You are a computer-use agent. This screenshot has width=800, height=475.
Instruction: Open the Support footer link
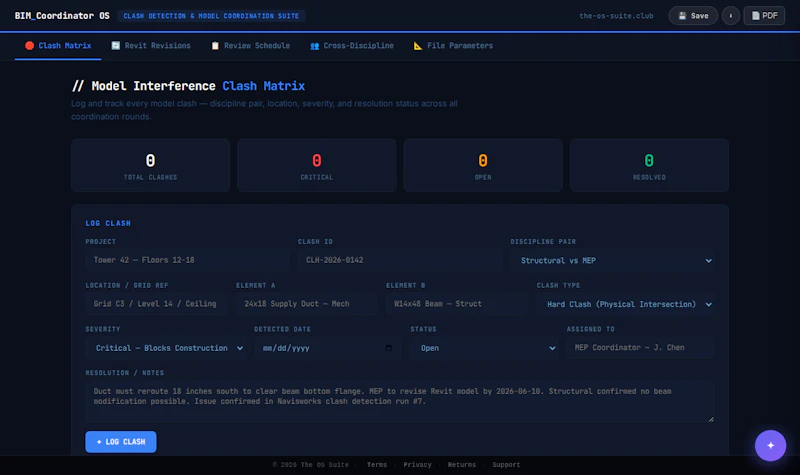coord(506,465)
